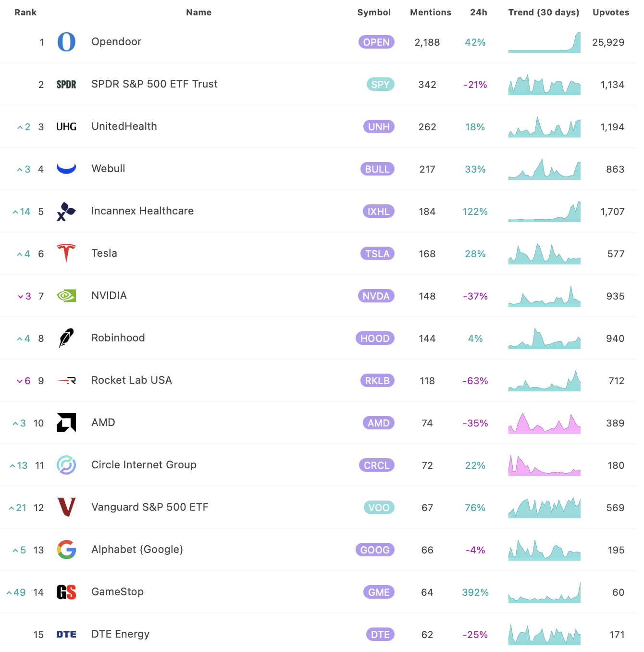Sort by the Mentions column header
The height and width of the screenshot is (652, 644).
(431, 13)
